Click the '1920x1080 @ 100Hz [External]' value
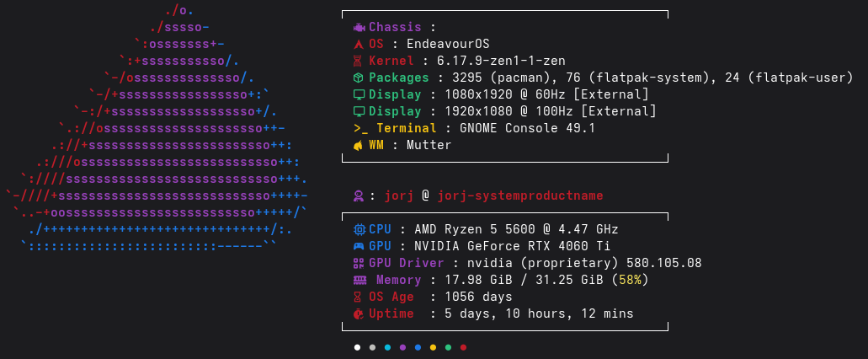The height and width of the screenshot is (359, 868). point(551,112)
